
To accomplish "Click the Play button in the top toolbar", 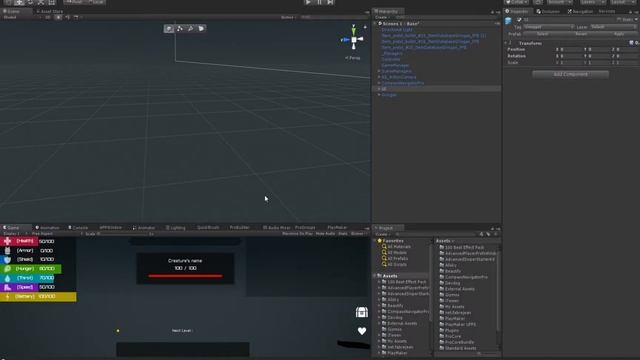I will pyautogui.click(x=308, y=2).
